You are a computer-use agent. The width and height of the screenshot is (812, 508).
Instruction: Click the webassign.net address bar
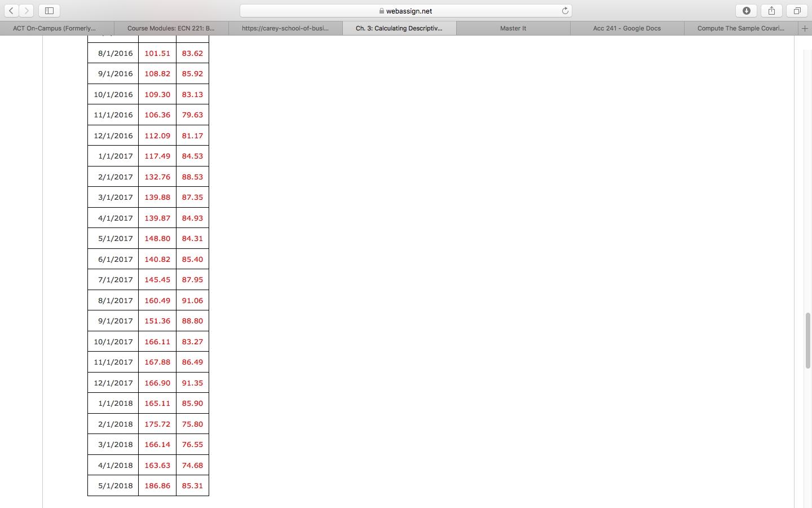pyautogui.click(x=406, y=11)
